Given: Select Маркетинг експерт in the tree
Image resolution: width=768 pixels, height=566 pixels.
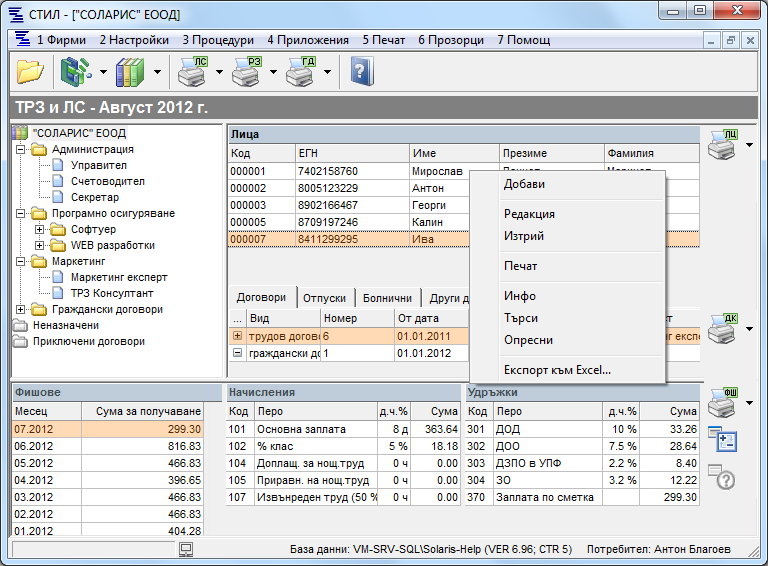Looking at the screenshot, I should pyautogui.click(x=119, y=278).
